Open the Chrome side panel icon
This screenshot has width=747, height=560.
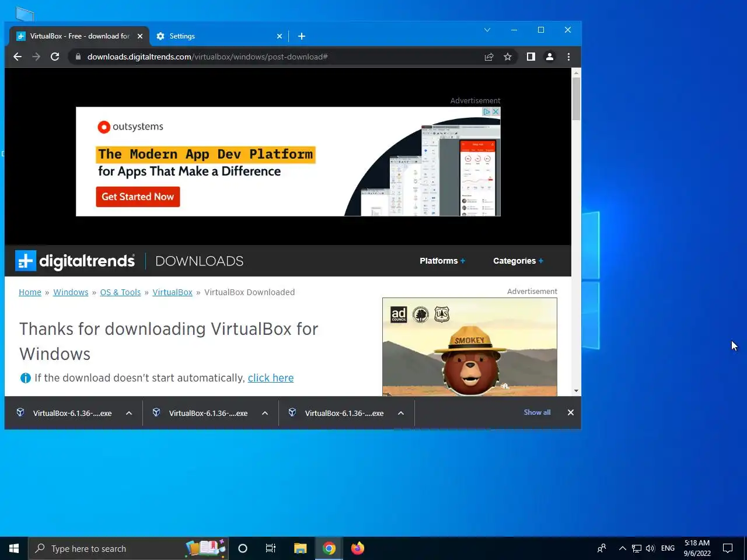(530, 57)
